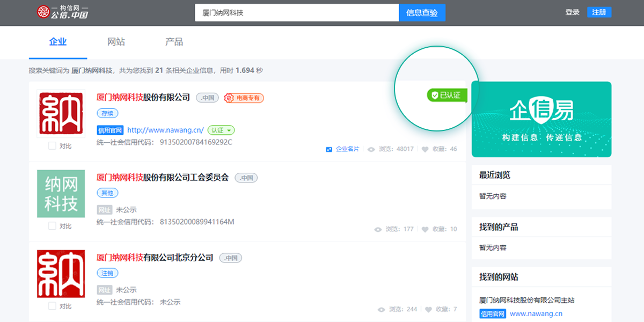
Task: Tick 对比 checkbox for 工会委员会 result
Action: pos(52,226)
